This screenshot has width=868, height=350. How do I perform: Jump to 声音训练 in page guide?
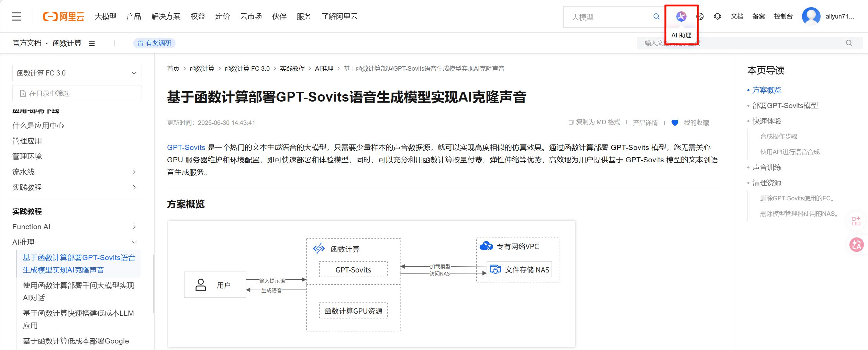(767, 167)
